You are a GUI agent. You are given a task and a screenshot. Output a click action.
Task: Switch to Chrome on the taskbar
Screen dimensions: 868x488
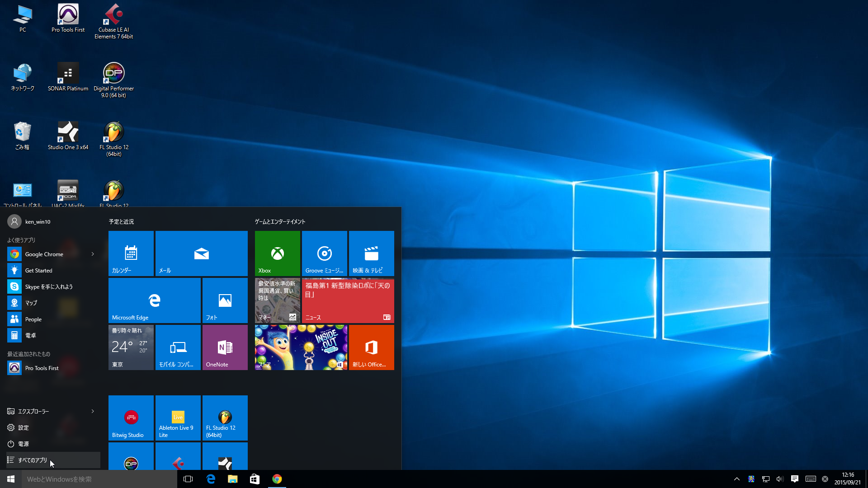277,479
